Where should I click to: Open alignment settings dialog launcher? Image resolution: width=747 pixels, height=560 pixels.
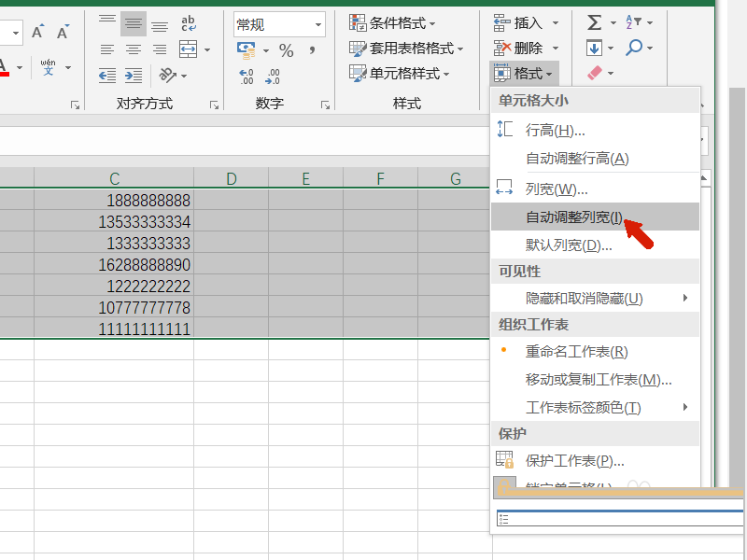click(214, 105)
